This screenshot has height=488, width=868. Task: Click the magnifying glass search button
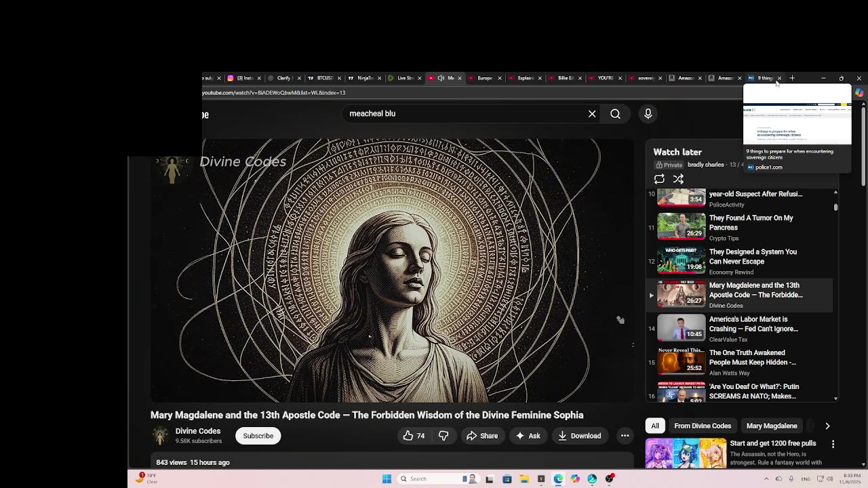pyautogui.click(x=615, y=114)
